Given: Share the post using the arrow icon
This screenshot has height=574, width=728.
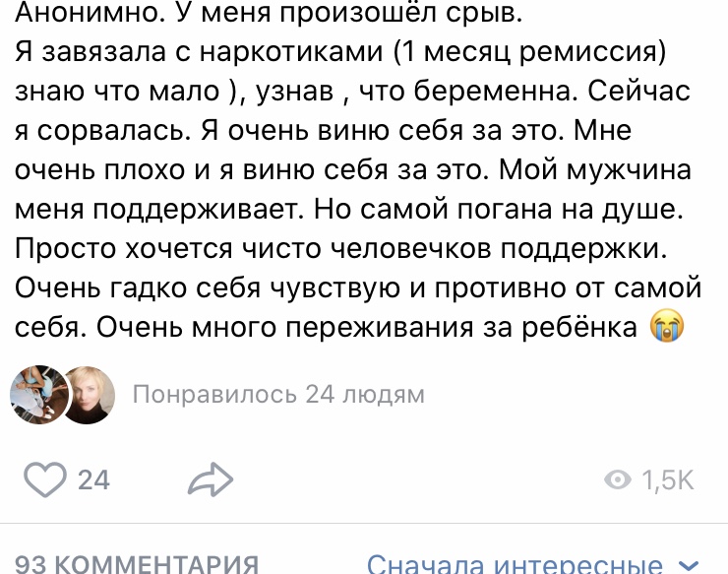Looking at the screenshot, I should tap(209, 479).
